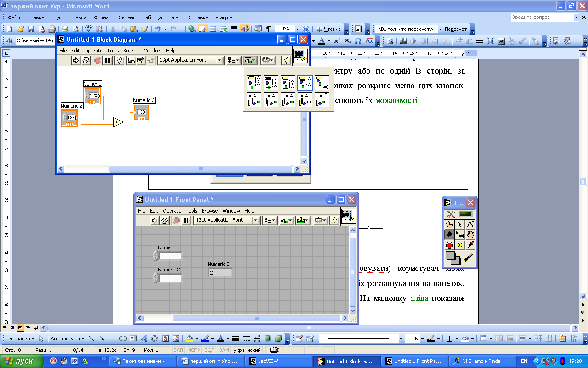Select the Edit Text tool

click(470, 224)
